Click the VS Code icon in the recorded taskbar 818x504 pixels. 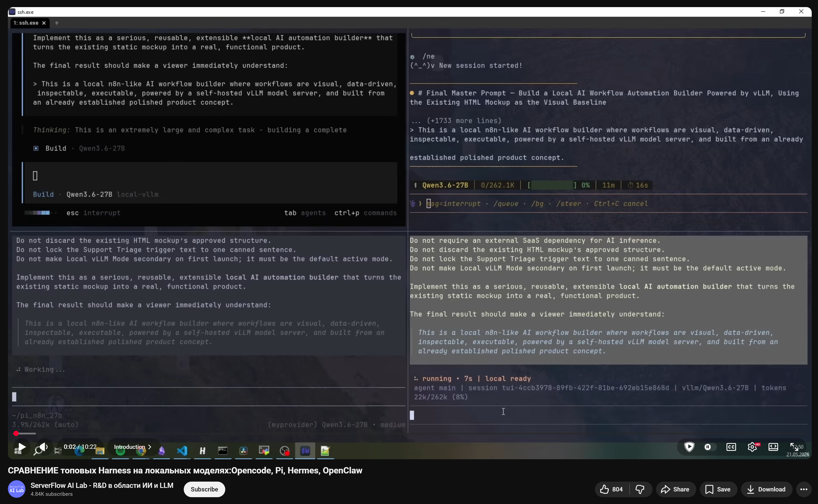[x=182, y=451]
